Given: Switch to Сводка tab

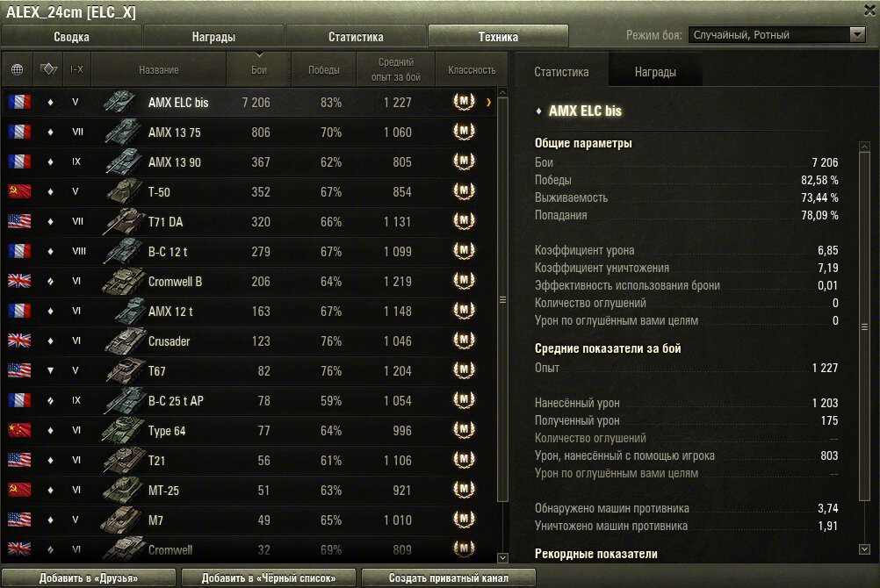Looking at the screenshot, I should click(x=71, y=37).
